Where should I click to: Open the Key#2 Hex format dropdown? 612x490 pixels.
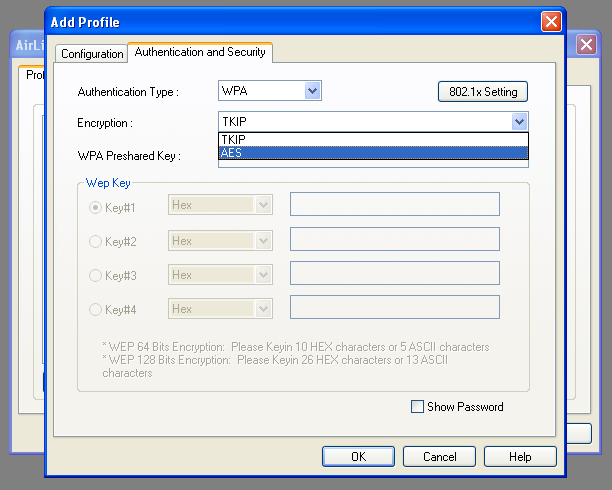pyautogui.click(x=220, y=241)
